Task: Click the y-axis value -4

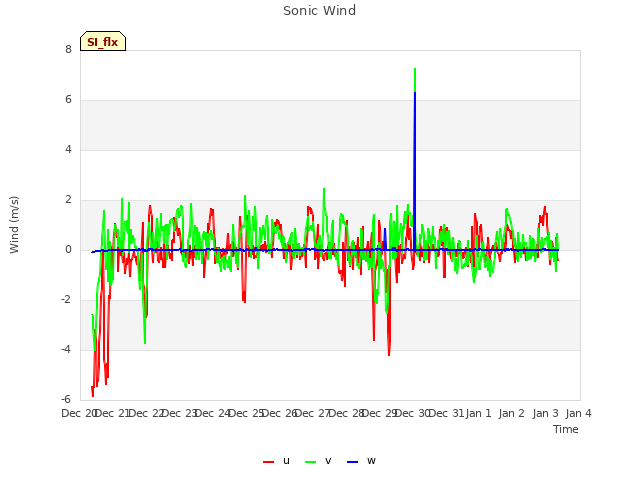Action: [67, 350]
